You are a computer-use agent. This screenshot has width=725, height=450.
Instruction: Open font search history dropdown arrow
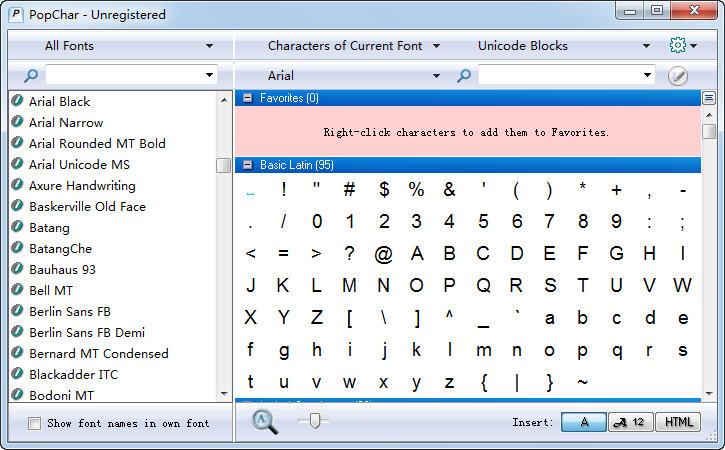pyautogui.click(x=209, y=75)
